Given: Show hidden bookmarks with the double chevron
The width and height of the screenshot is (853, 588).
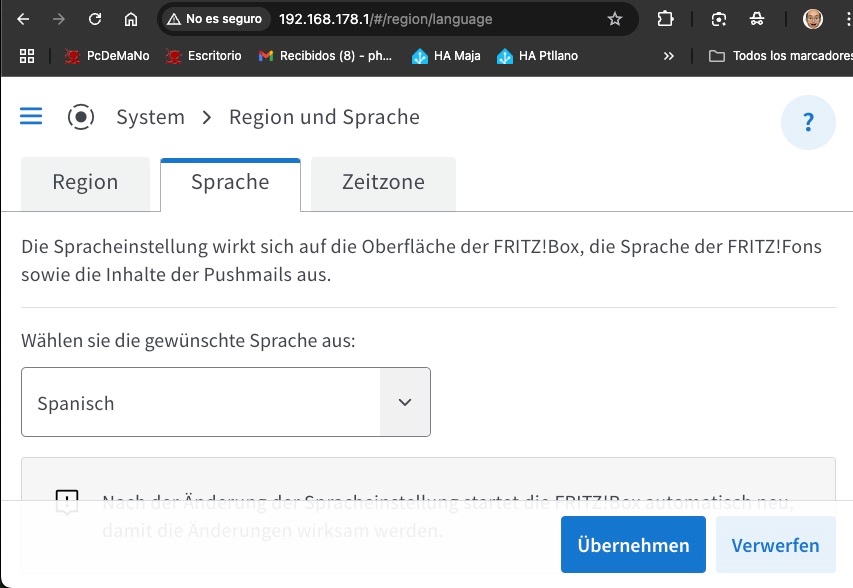Looking at the screenshot, I should pos(669,55).
